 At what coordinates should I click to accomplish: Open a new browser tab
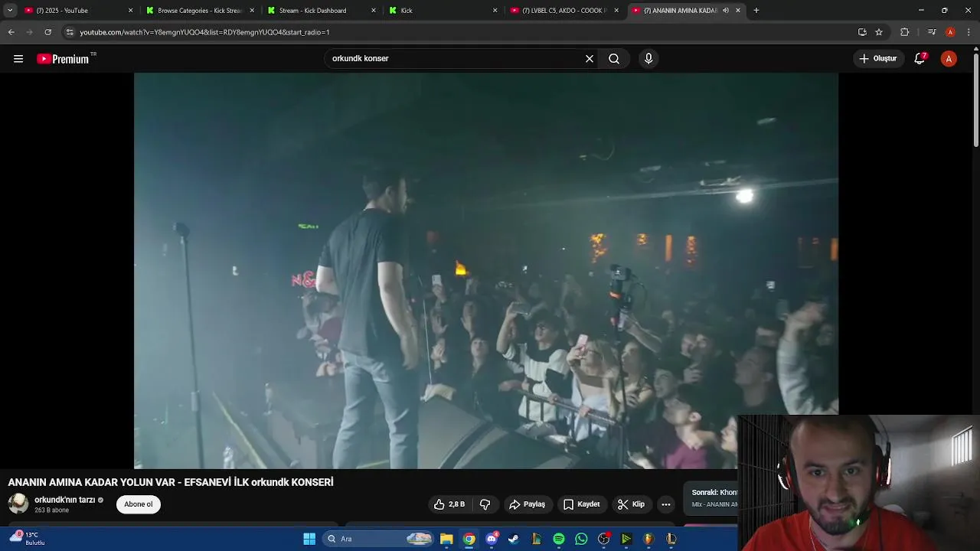coord(756,11)
